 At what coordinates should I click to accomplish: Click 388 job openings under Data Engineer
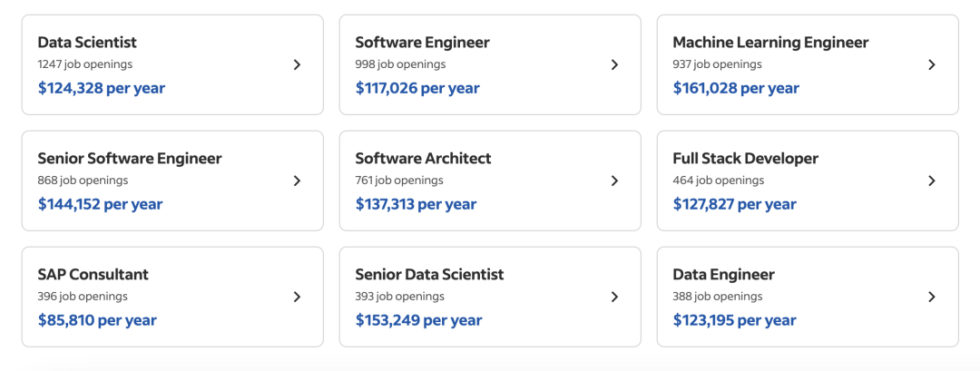pyautogui.click(x=717, y=297)
